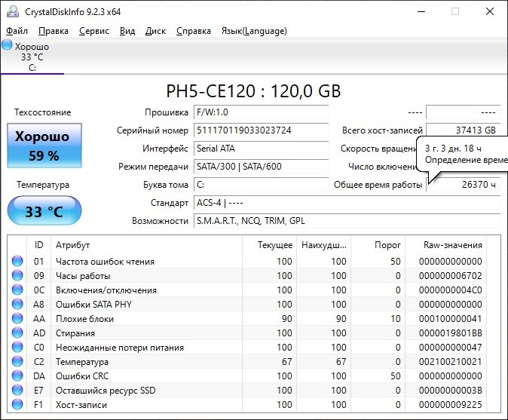Viewport: 508px width, 420px height.
Task: Select the C: disk tab with Хорошо status
Action: (x=32, y=57)
